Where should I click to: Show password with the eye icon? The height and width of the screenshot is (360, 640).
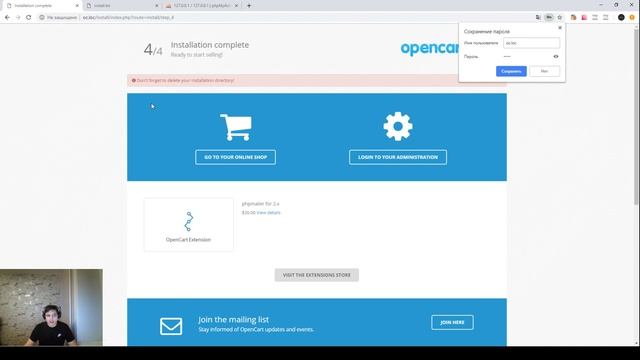[x=556, y=56]
